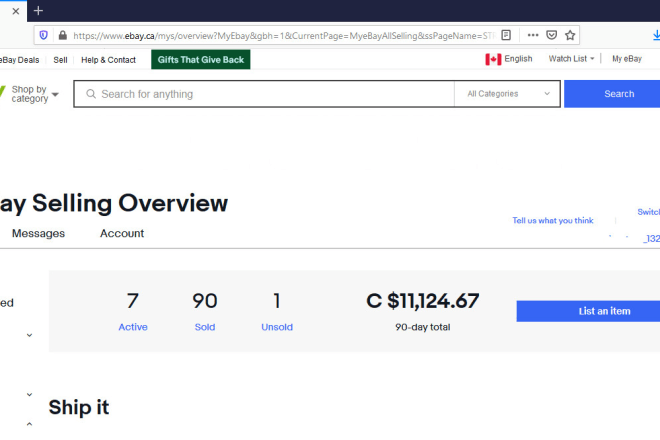Click the Canadian flag icon
660x440 pixels.
493,59
